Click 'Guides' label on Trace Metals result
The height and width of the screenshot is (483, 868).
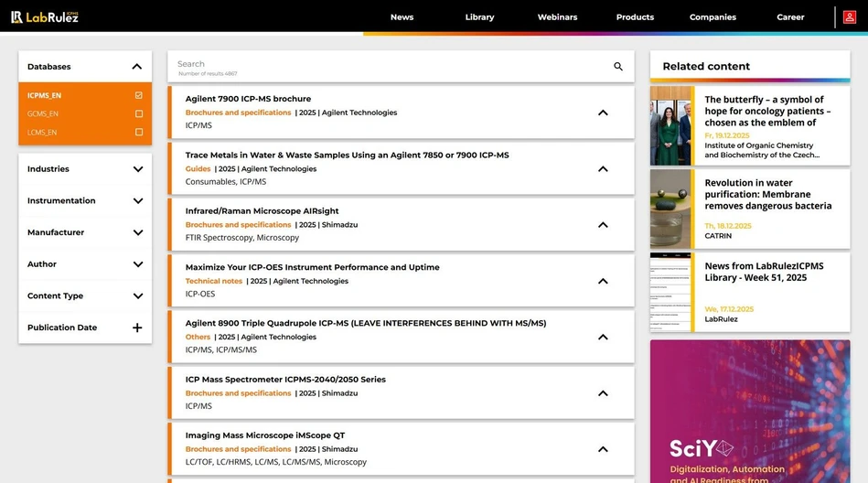tap(198, 169)
